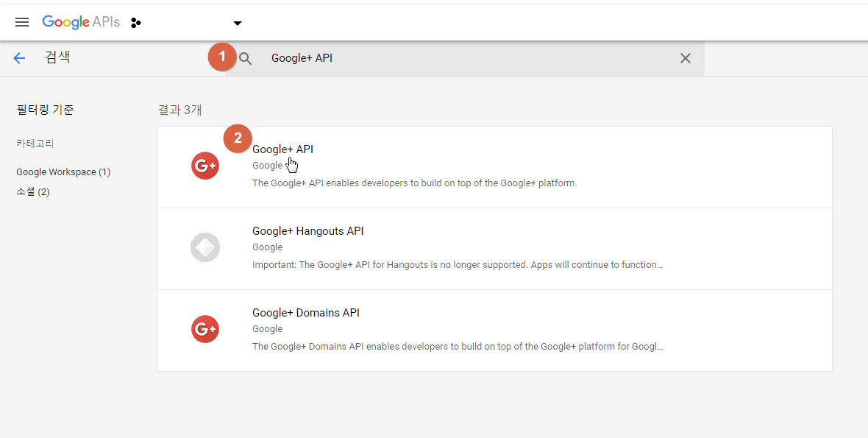Image resolution: width=868 pixels, height=438 pixels.
Task: Click Domains API description text
Action: coord(458,347)
